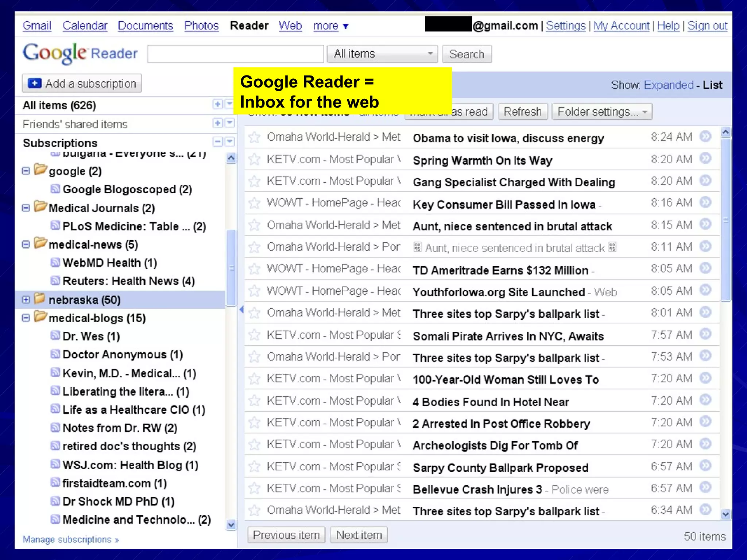The width and height of the screenshot is (747, 560).
Task: Collapse the sidebar using the left arrow handle
Action: pyautogui.click(x=241, y=310)
